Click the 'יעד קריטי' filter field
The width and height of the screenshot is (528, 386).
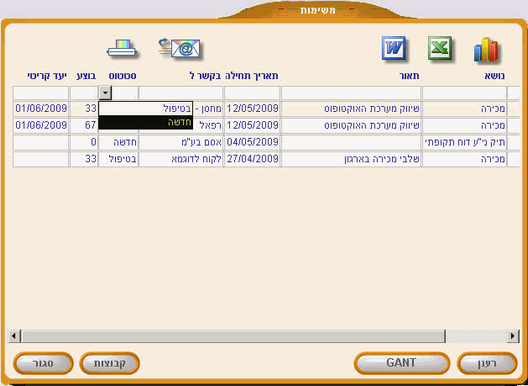click(41, 93)
